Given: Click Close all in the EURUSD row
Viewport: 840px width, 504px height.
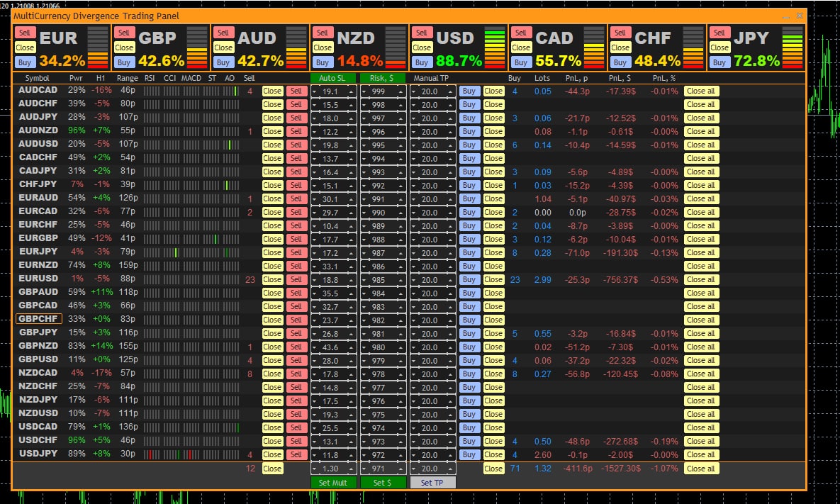Looking at the screenshot, I should (x=700, y=279).
